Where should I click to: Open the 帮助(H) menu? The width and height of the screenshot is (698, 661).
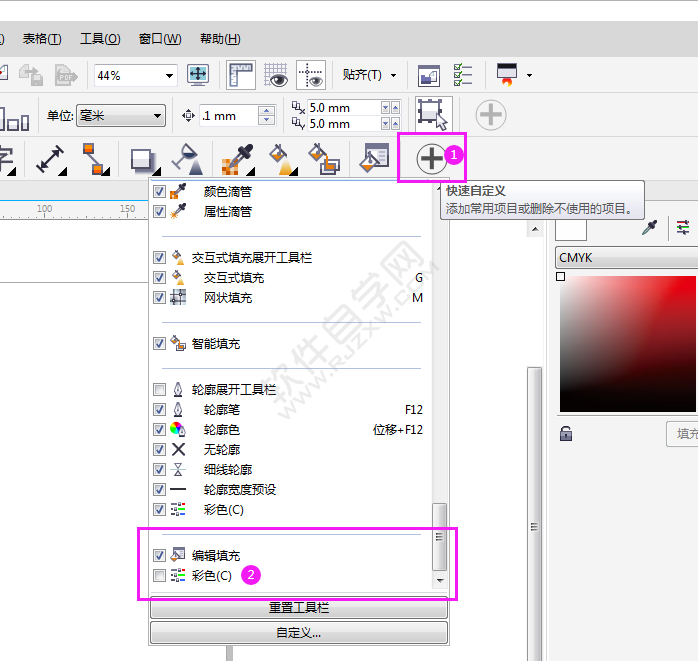click(x=220, y=39)
